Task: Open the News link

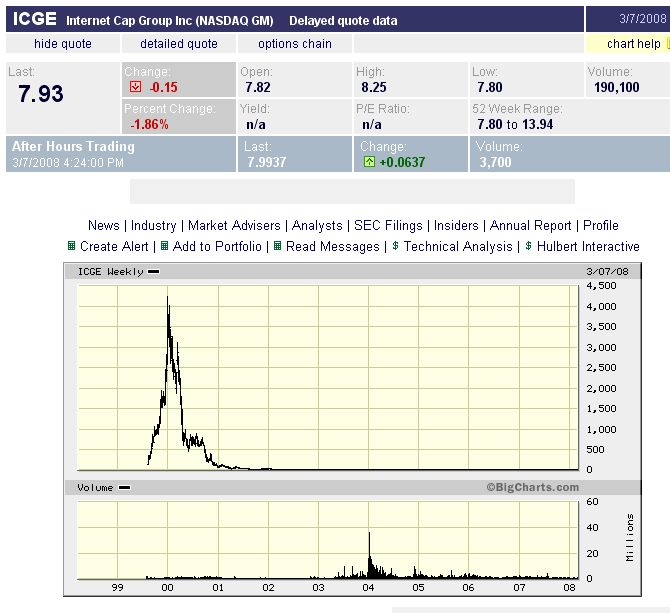Action: tap(103, 225)
